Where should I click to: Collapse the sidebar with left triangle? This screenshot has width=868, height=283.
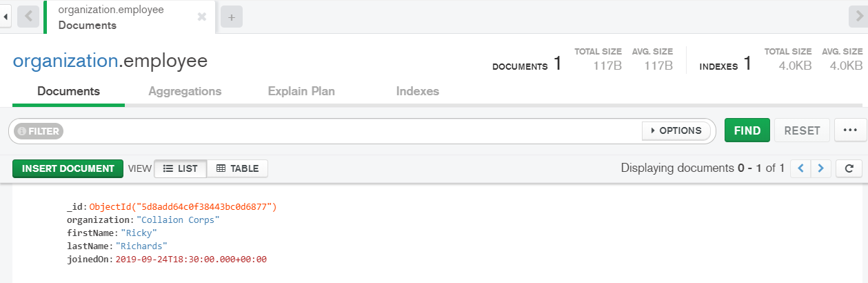click(x=6, y=17)
